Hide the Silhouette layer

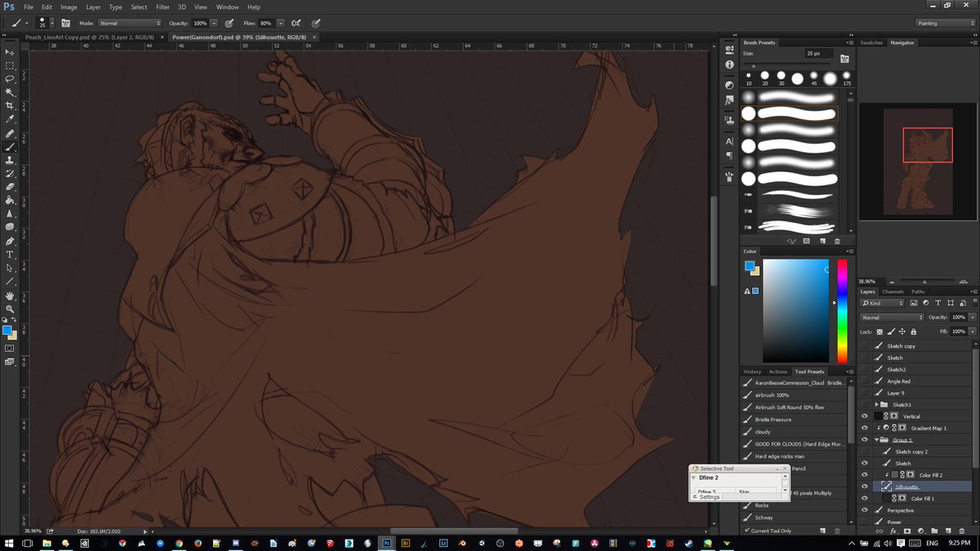(865, 487)
